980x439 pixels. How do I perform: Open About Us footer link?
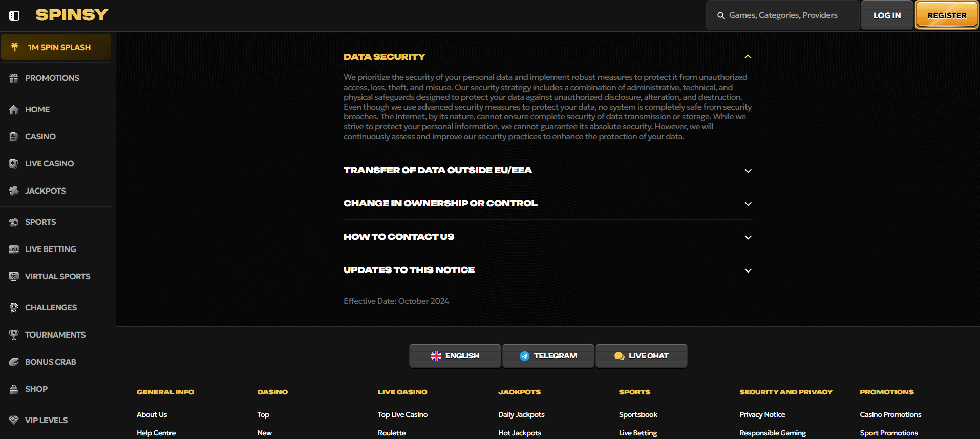[152, 415]
